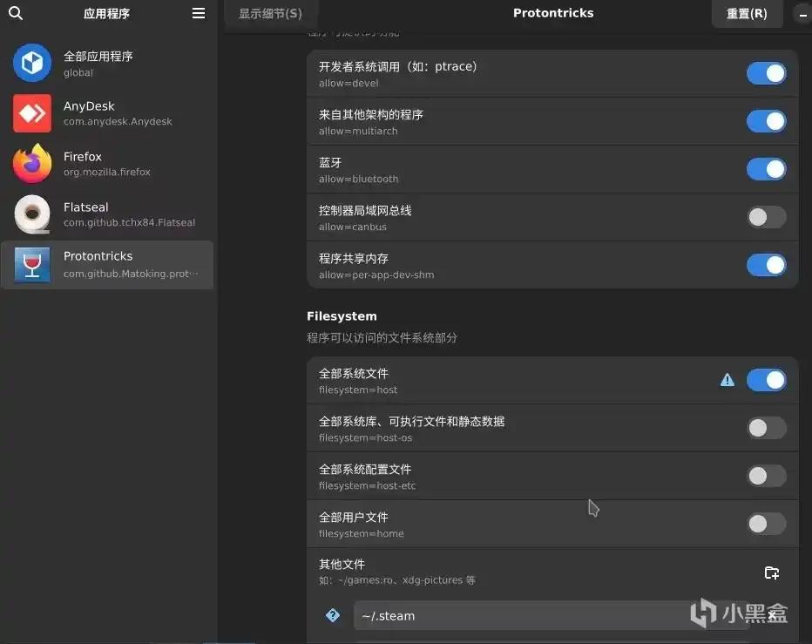Click the 'global' subtitle text

coord(78,72)
